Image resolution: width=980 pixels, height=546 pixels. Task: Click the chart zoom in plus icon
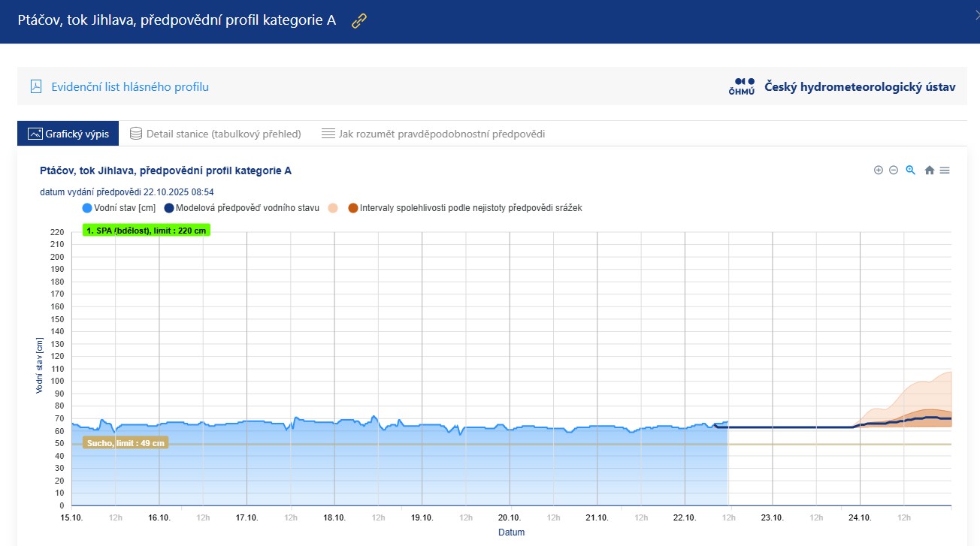click(878, 170)
